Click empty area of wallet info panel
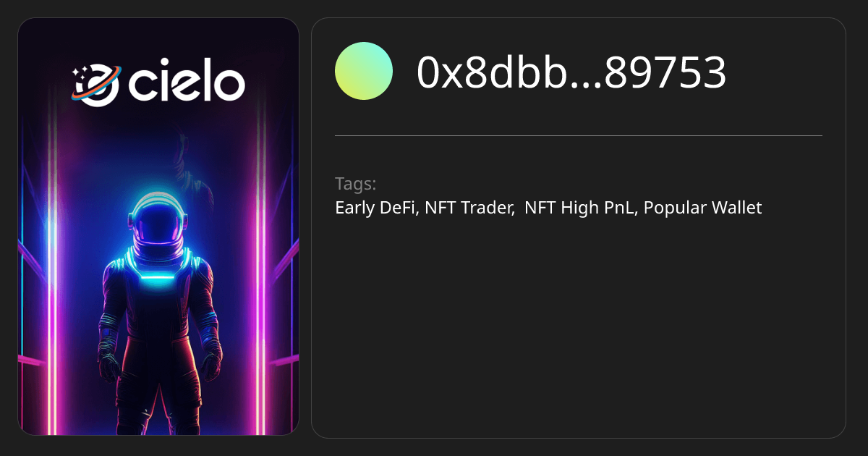 pyautogui.click(x=579, y=326)
